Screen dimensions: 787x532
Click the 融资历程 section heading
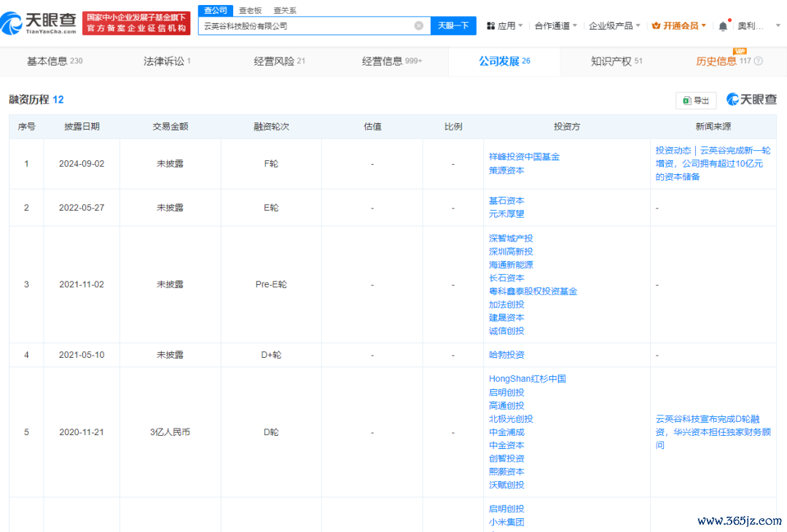pyautogui.click(x=28, y=99)
